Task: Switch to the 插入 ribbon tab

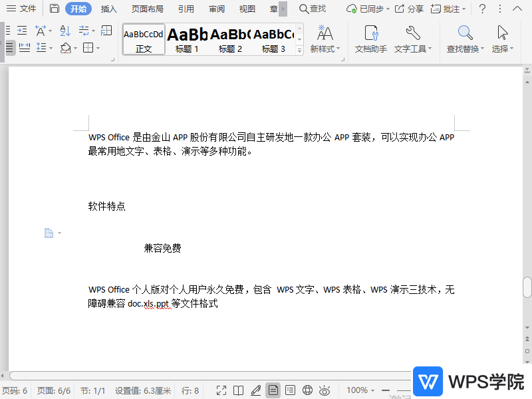Action: coord(108,9)
